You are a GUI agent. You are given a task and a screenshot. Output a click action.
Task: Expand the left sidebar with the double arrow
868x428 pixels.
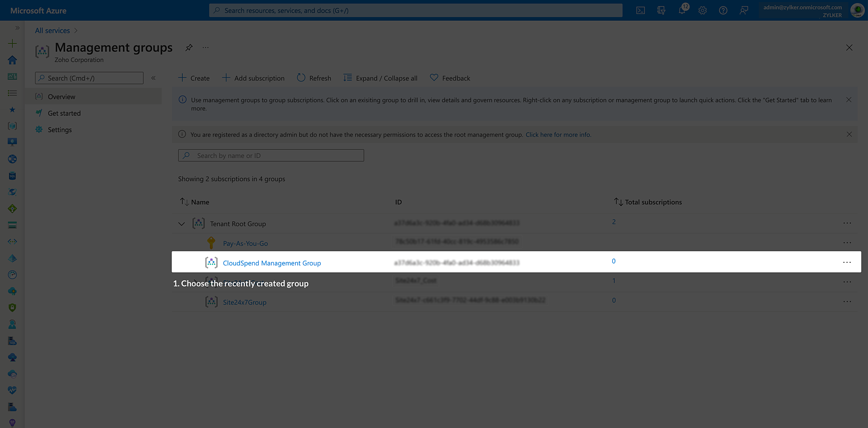pos(17,27)
